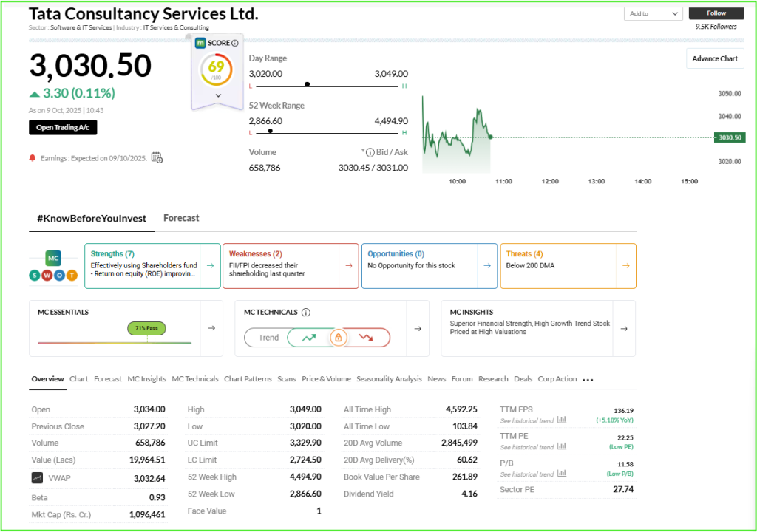757x532 pixels.
Task: Click the red earnings bell alert icon
Action: coord(33,157)
